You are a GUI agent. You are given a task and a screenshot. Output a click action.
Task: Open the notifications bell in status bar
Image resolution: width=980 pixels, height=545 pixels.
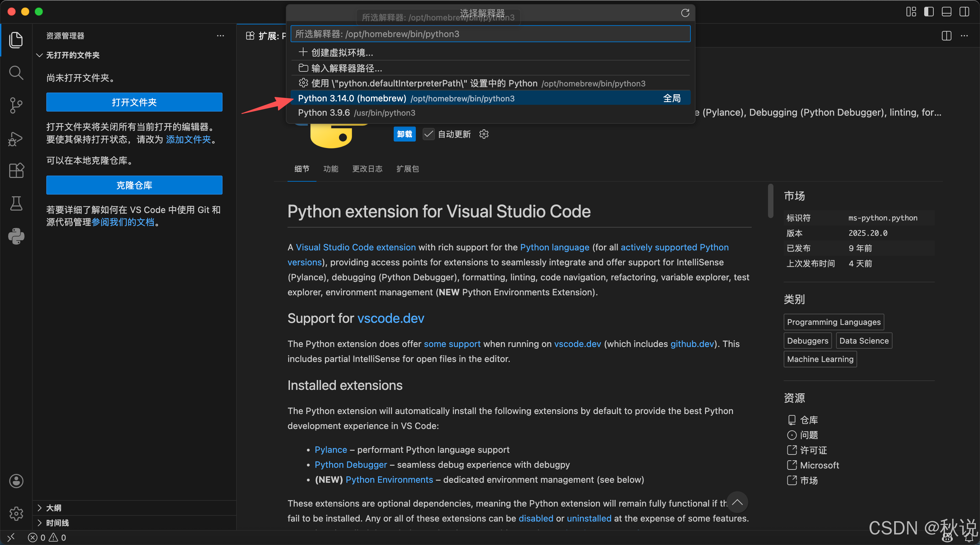[x=968, y=538]
